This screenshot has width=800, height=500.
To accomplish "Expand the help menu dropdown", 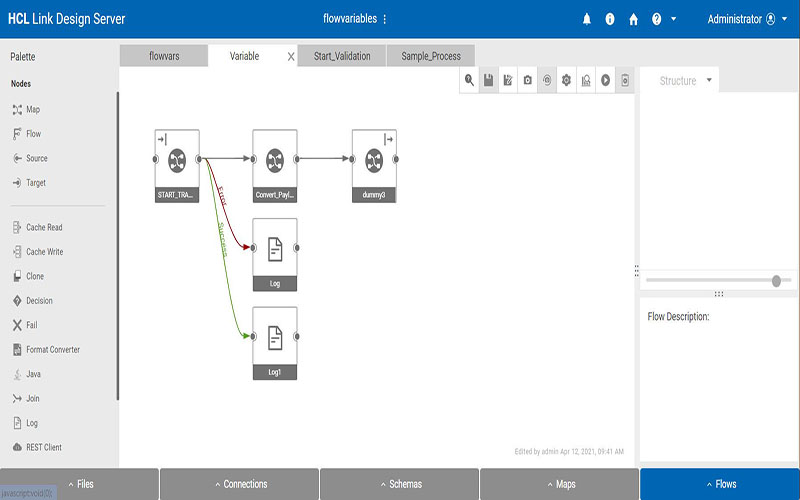I will pos(664,19).
